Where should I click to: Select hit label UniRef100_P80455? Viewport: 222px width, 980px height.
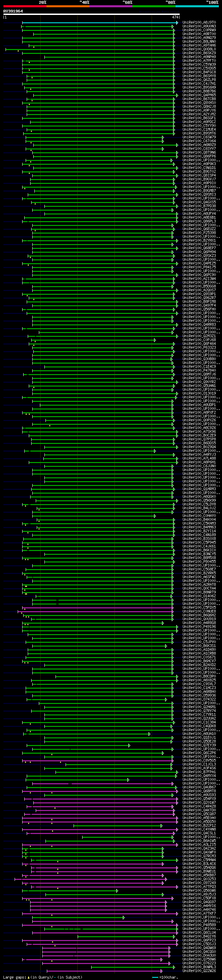[199, 561]
